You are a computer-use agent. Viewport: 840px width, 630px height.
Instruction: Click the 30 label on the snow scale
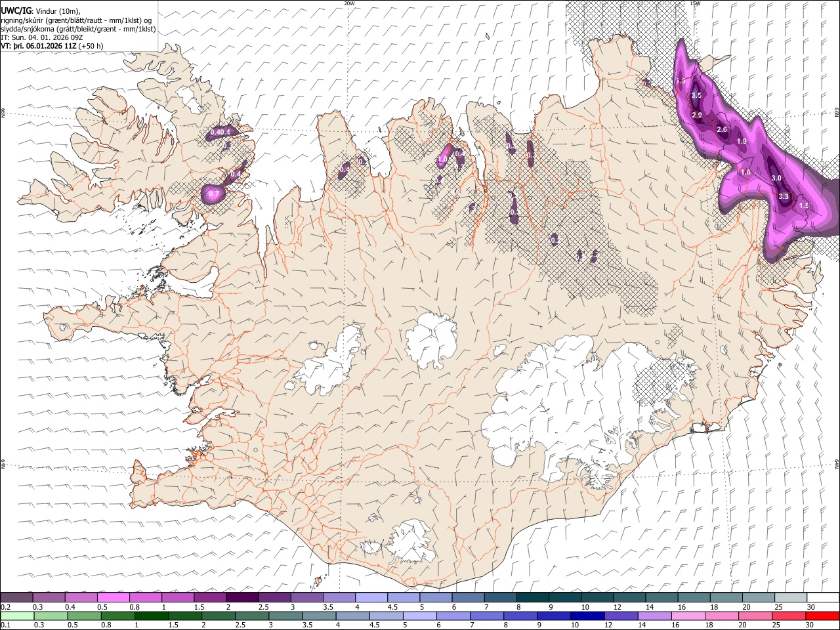[x=810, y=607]
